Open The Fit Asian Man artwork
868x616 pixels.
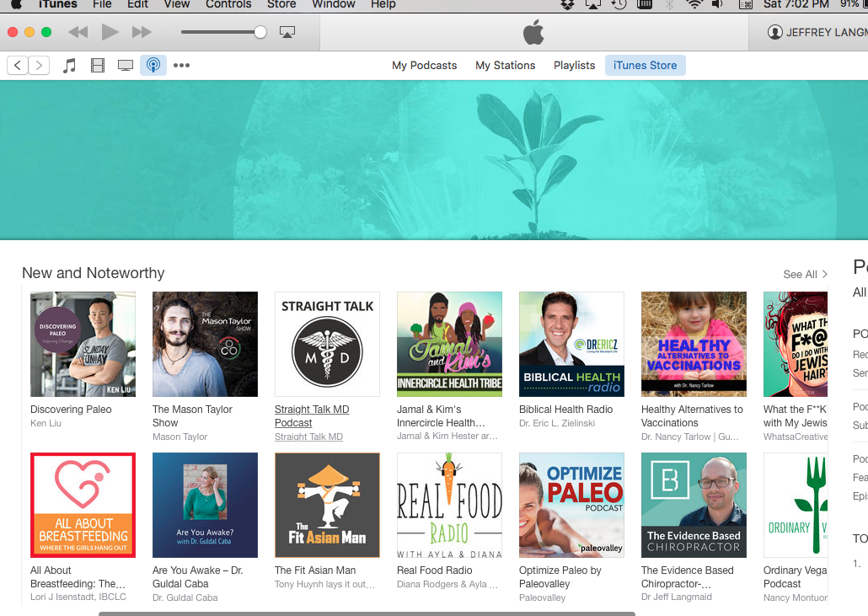(x=327, y=505)
